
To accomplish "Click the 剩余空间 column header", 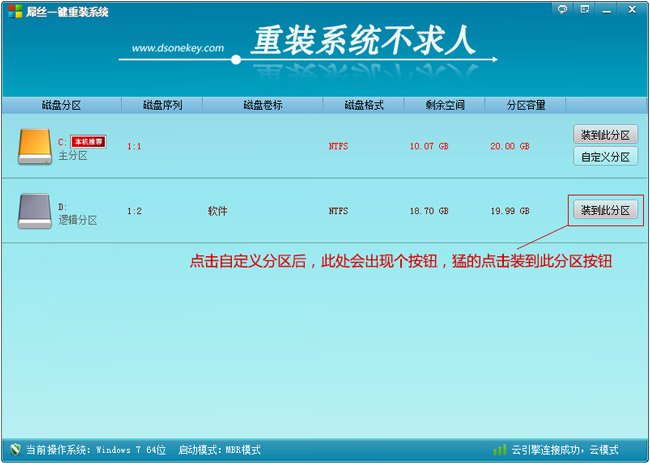I will tap(445, 105).
